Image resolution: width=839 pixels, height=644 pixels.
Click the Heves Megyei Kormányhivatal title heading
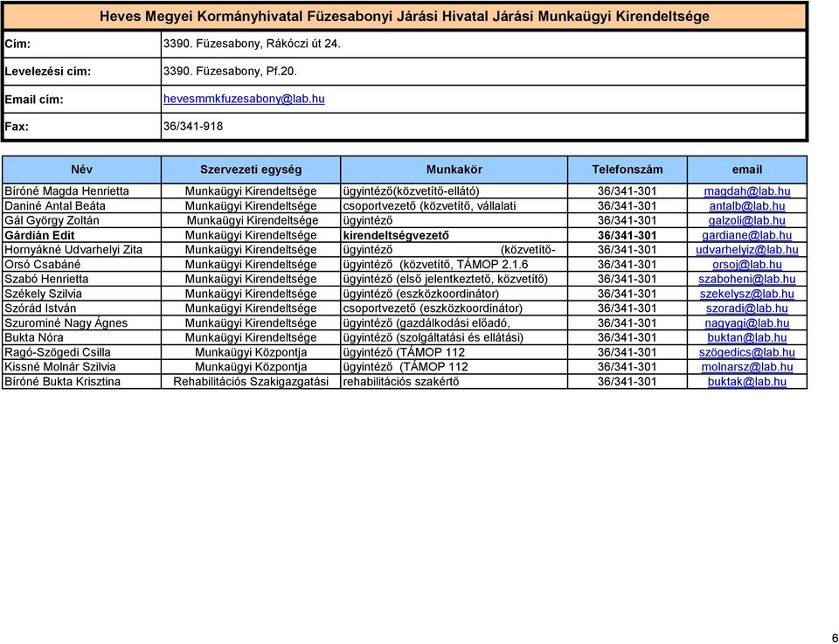(x=405, y=16)
